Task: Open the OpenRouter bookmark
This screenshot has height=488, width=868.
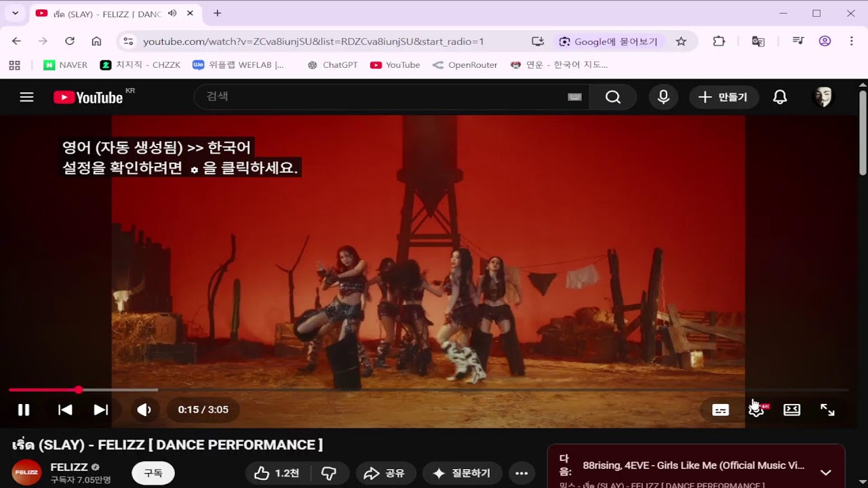Action: pyautogui.click(x=465, y=65)
